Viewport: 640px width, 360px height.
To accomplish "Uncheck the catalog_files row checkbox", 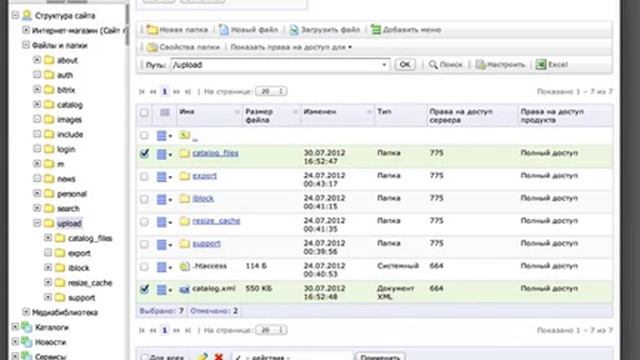I will [144, 153].
